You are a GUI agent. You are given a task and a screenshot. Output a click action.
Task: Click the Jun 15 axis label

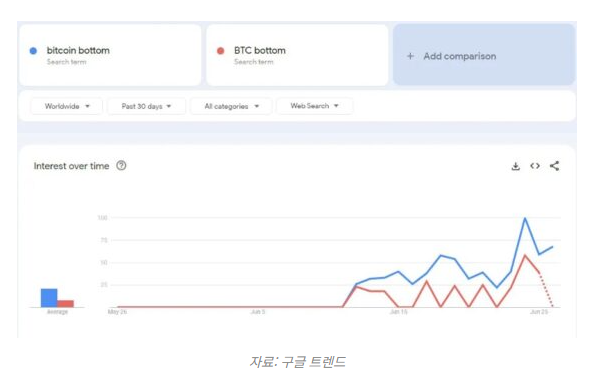pyautogui.click(x=399, y=312)
